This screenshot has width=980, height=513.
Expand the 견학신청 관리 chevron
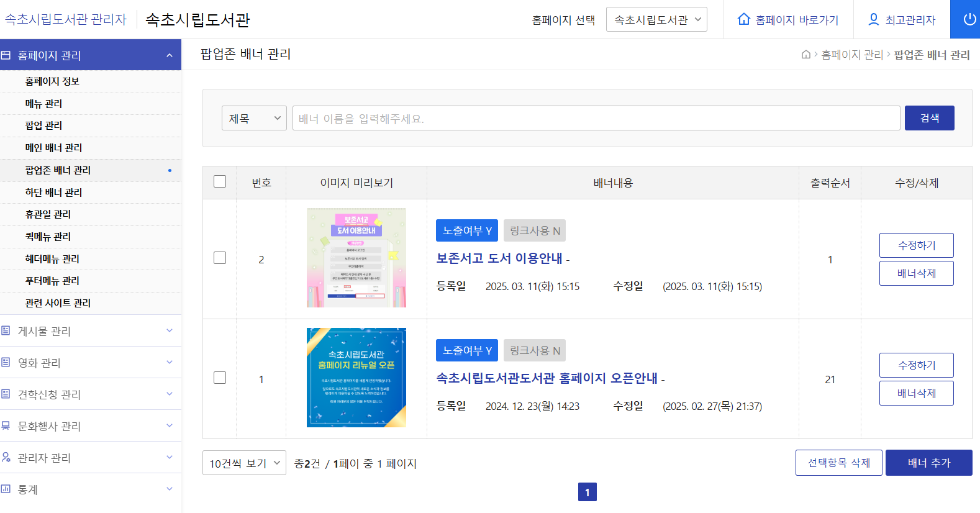[170, 394]
